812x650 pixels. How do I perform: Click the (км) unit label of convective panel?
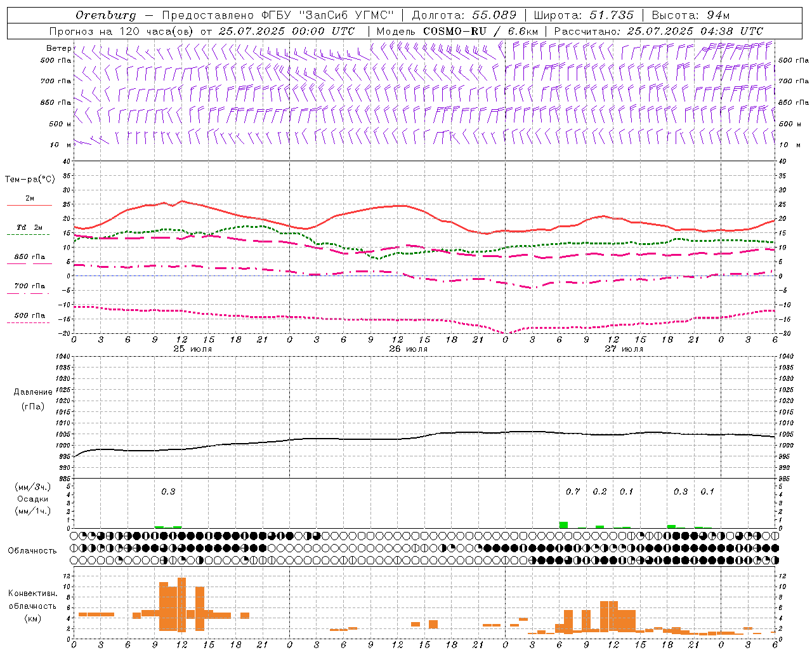click(x=32, y=618)
